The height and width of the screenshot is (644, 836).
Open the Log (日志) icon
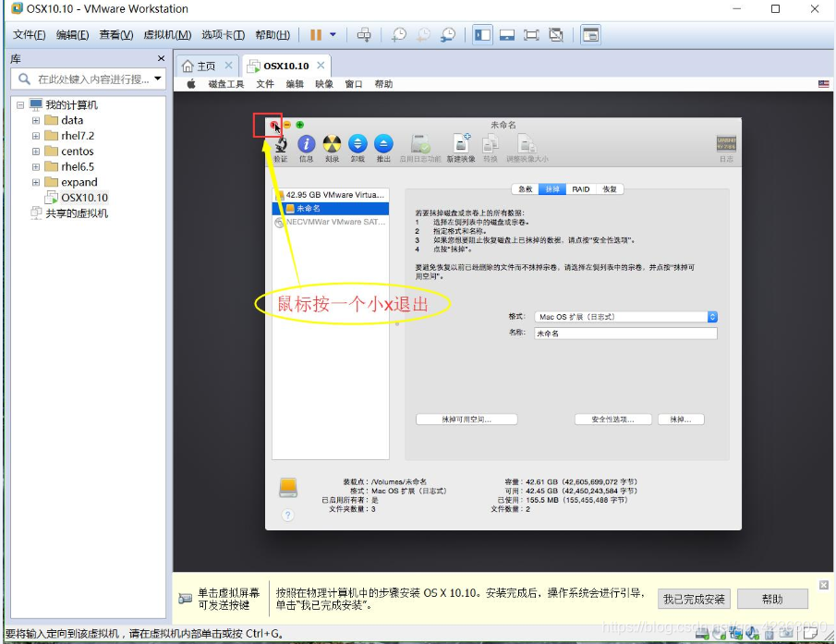click(726, 143)
